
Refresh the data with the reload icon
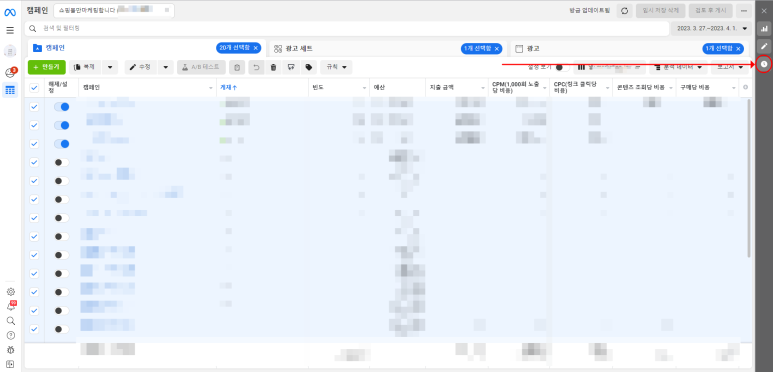click(x=625, y=11)
